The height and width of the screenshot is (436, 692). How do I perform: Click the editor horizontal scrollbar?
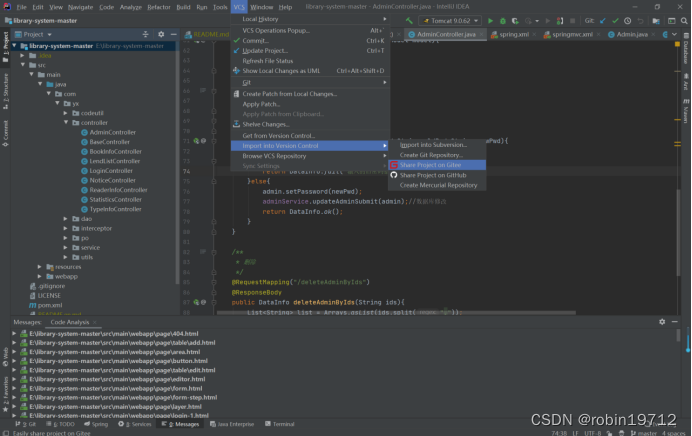pos(396,313)
